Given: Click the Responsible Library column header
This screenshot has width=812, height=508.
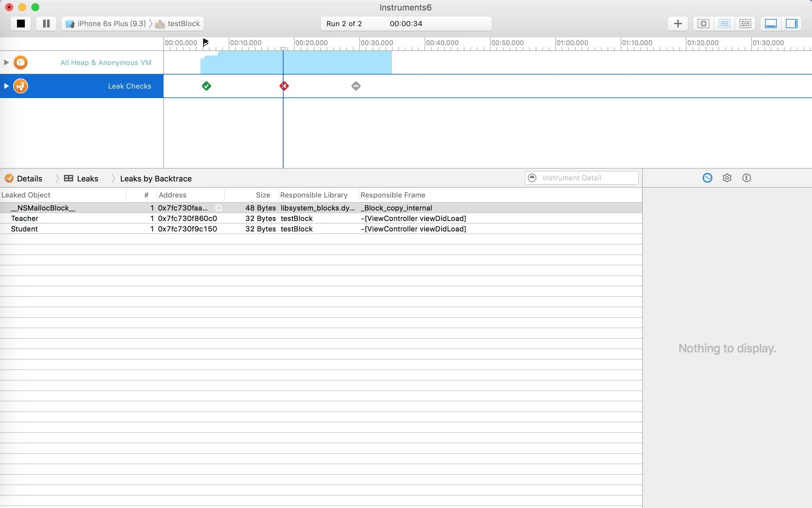Looking at the screenshot, I should coord(314,195).
